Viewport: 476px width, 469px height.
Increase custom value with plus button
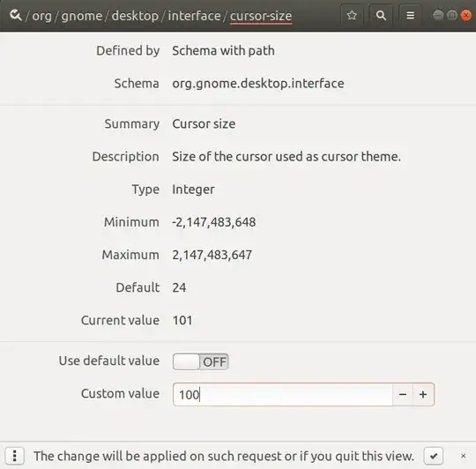pyautogui.click(x=423, y=394)
